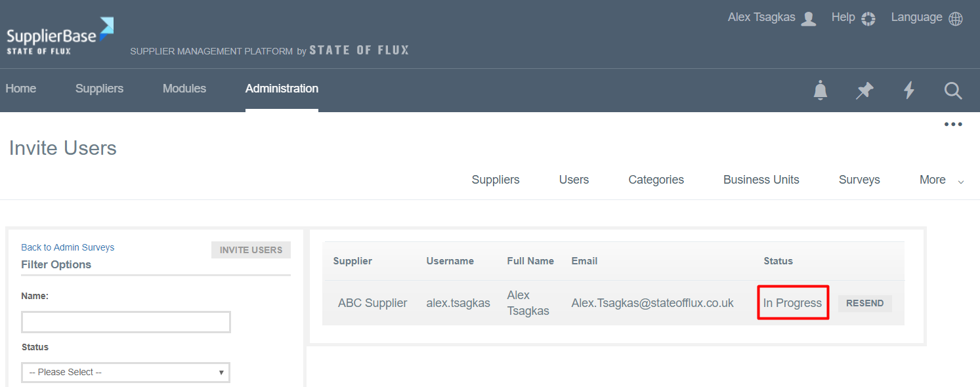The image size is (980, 387).
Task: Click the notifications bell icon
Action: tap(820, 91)
